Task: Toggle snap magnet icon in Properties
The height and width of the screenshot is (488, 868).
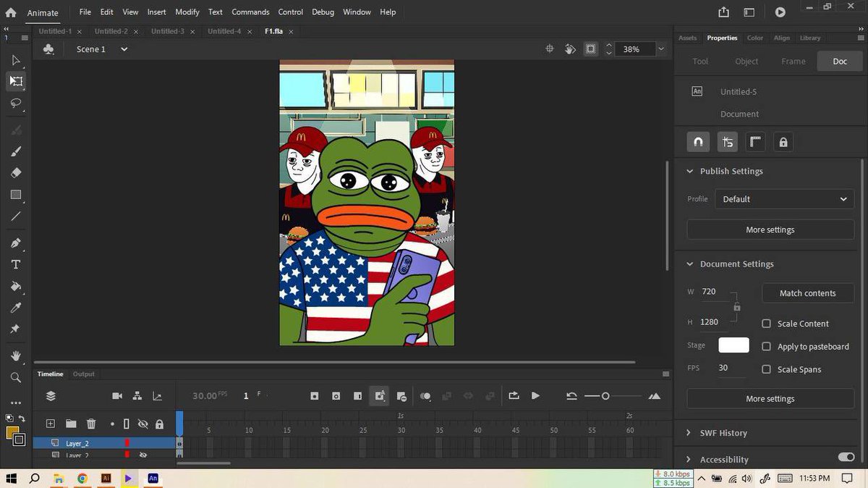Action: [x=698, y=142]
